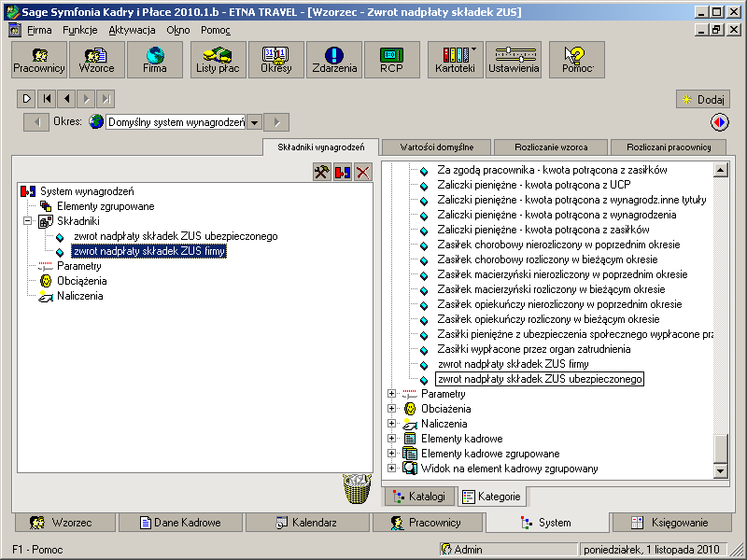Expand the Elementy kadrowe node
The width and height of the screenshot is (747, 560).
[x=392, y=439]
